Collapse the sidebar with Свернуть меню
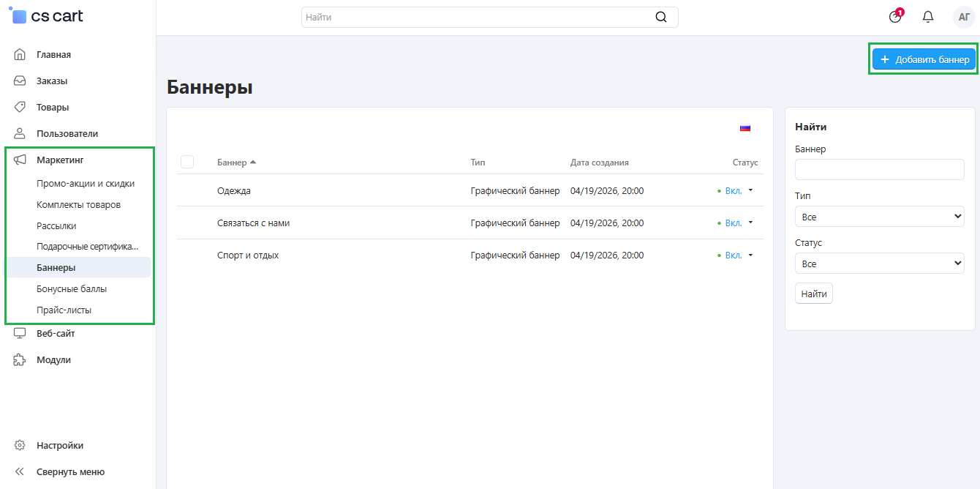The height and width of the screenshot is (489, 980). [70, 471]
